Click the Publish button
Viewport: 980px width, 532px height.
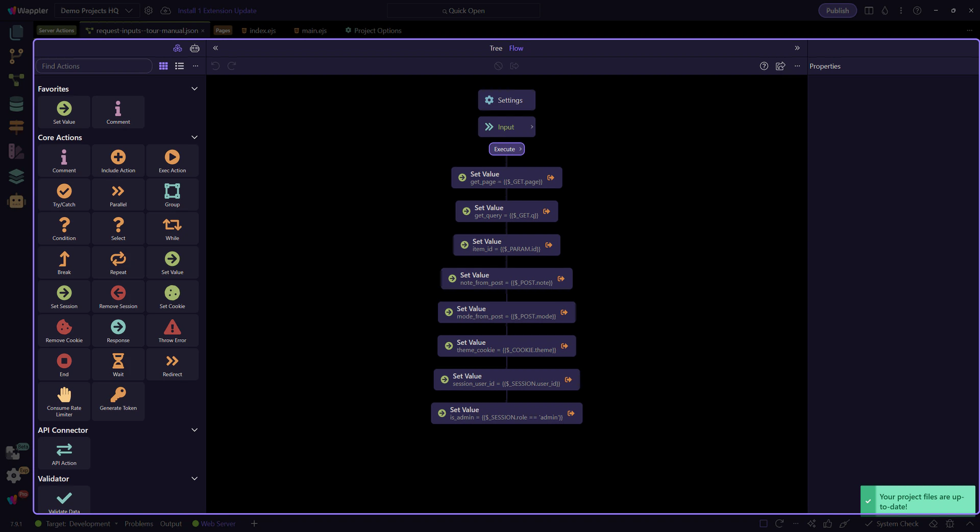[x=837, y=11]
